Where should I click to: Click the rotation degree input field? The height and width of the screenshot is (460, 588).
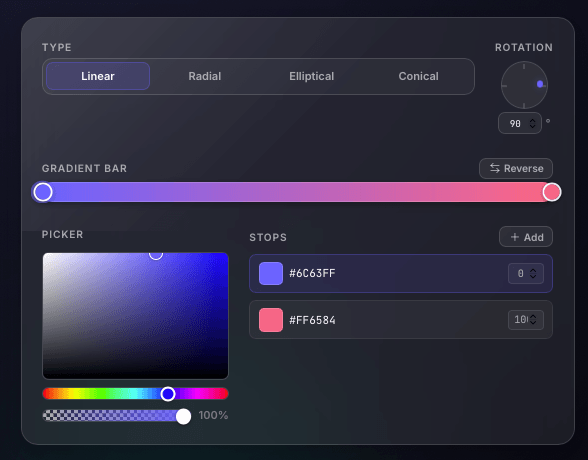click(520, 123)
